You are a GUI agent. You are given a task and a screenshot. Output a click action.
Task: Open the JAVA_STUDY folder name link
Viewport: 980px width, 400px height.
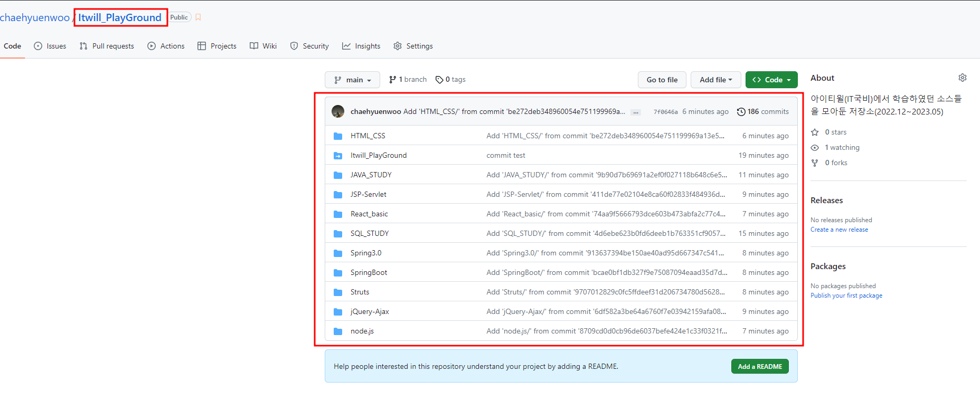(371, 175)
